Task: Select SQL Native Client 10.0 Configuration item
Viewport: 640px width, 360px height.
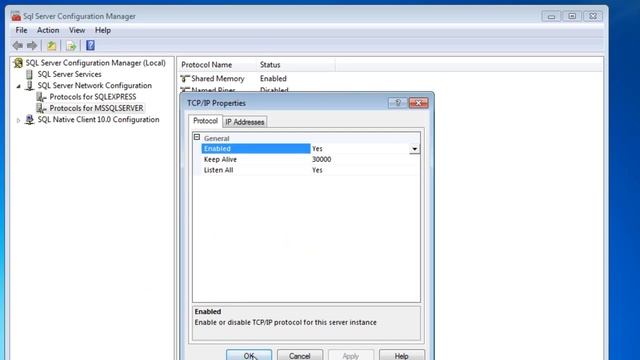Action: 98,120
